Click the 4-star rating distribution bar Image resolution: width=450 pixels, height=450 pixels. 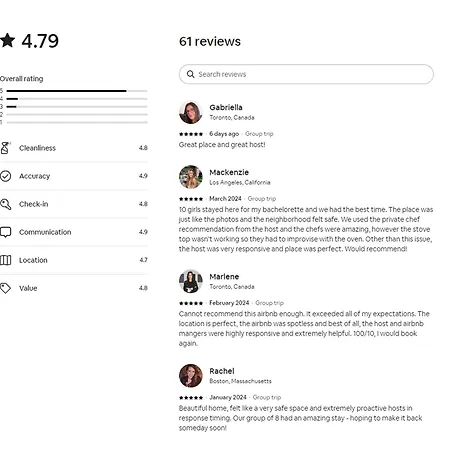click(x=77, y=99)
